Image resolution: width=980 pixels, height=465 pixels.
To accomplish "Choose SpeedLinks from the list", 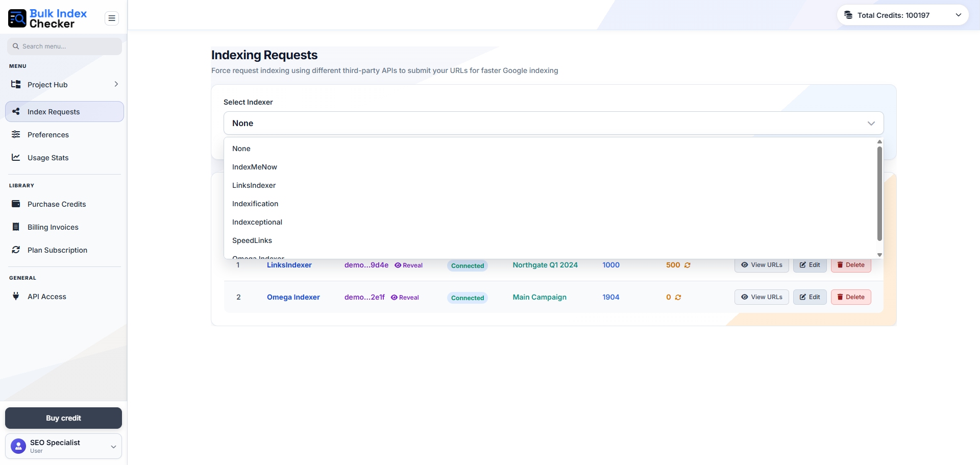I will (550, 240).
